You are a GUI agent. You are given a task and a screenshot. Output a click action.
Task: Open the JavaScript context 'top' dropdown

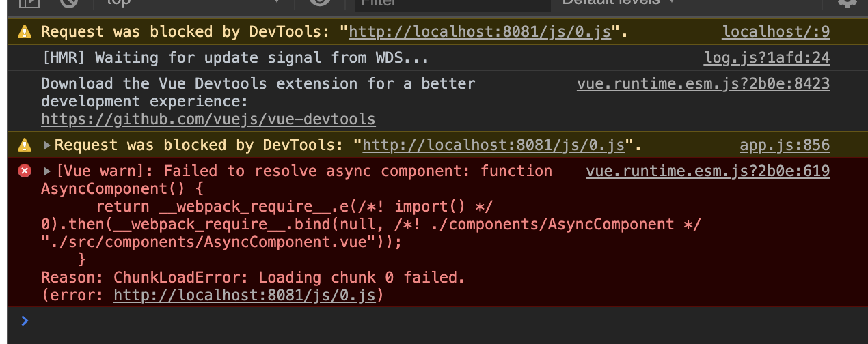pos(192,2)
